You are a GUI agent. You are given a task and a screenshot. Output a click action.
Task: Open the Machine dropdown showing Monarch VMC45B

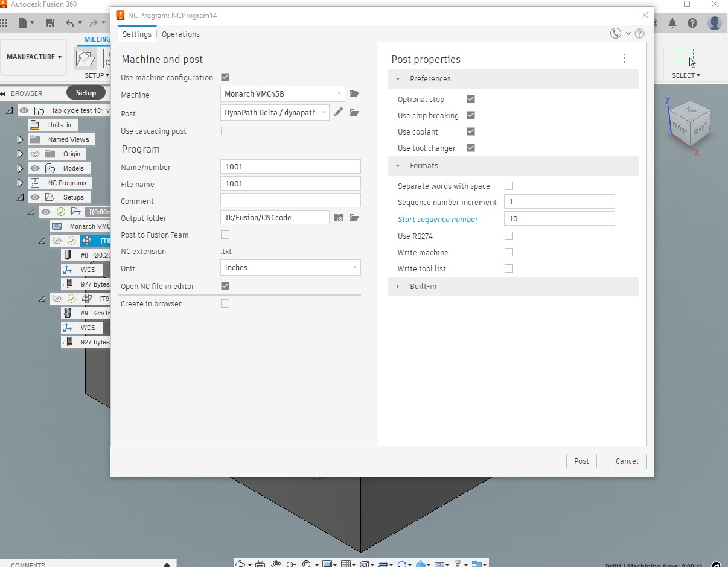[x=281, y=93]
